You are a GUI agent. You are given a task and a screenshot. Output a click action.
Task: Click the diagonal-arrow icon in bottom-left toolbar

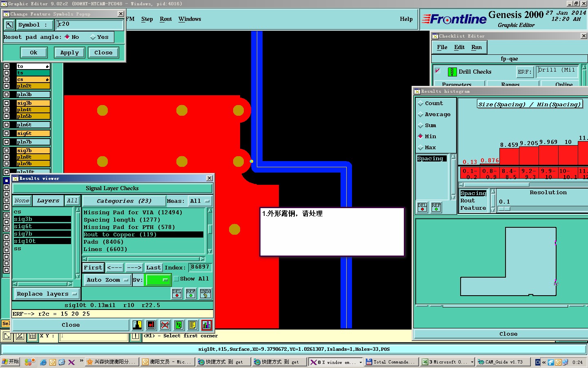(x=7, y=337)
